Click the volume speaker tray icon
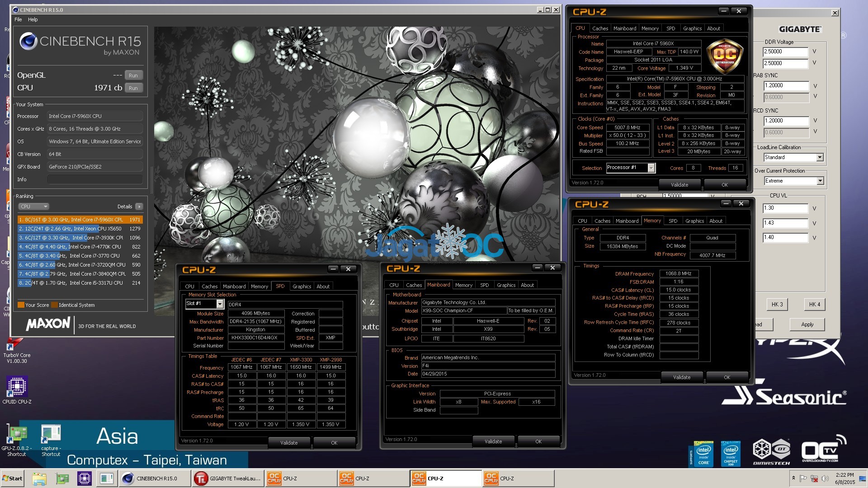This screenshot has height=488, width=868. (825, 479)
